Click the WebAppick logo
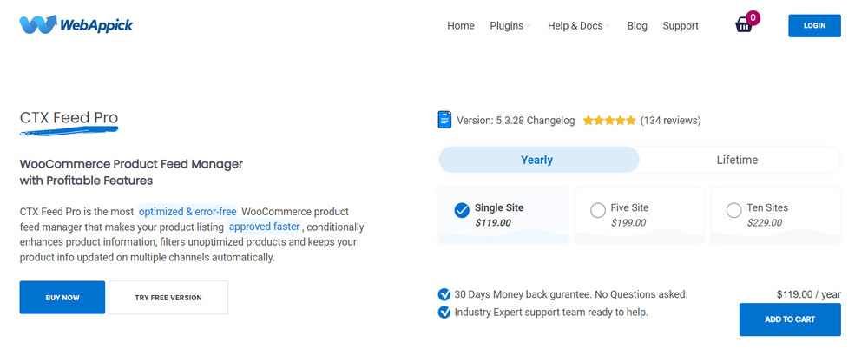This screenshot has width=868, height=362. point(76,25)
